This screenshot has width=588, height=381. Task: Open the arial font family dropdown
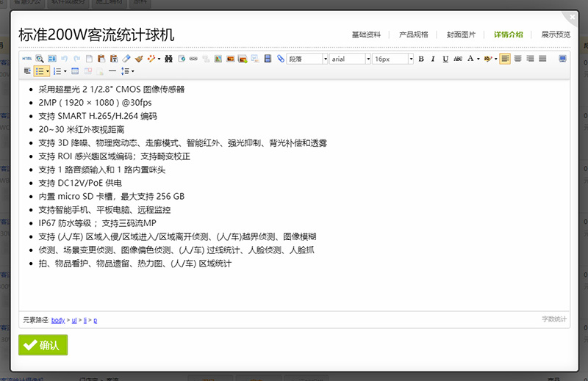tap(350, 59)
